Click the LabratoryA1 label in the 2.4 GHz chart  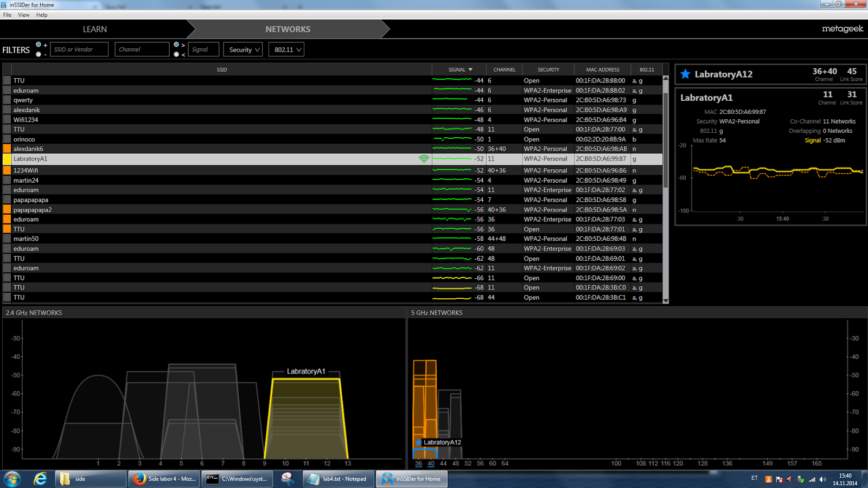(306, 371)
